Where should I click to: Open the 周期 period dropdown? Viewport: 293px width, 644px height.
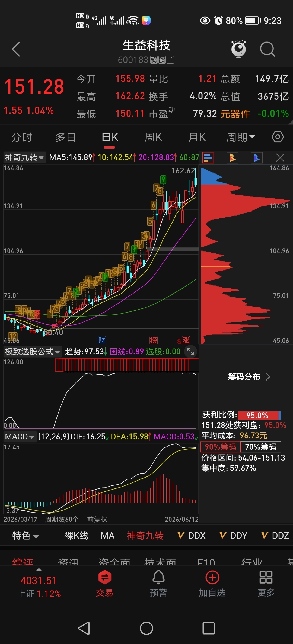point(241,137)
